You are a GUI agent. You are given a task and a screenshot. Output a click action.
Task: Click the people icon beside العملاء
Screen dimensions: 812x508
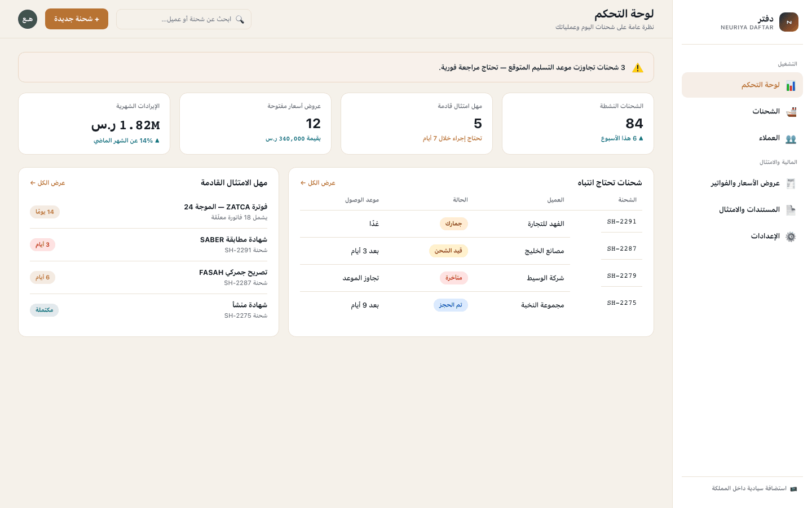click(791, 138)
